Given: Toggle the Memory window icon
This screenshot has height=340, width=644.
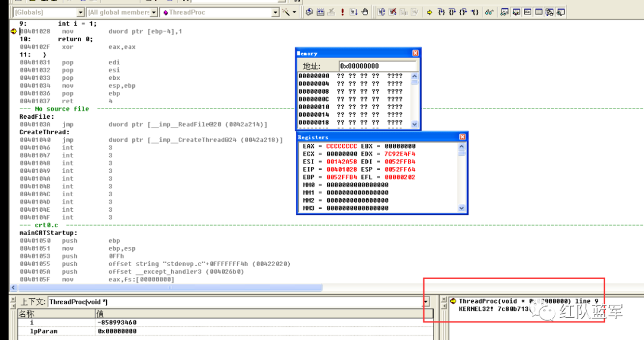Looking at the screenshot, I should click(x=538, y=13).
